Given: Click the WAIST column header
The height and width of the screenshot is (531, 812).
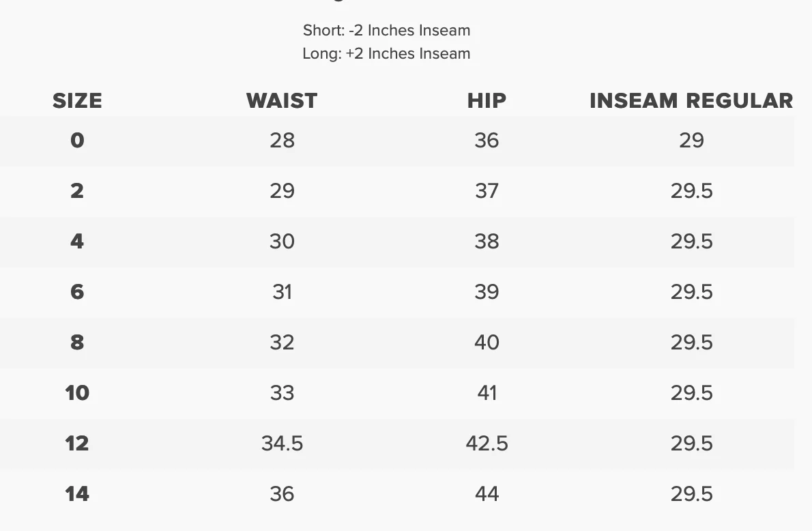Looking at the screenshot, I should [x=282, y=101].
